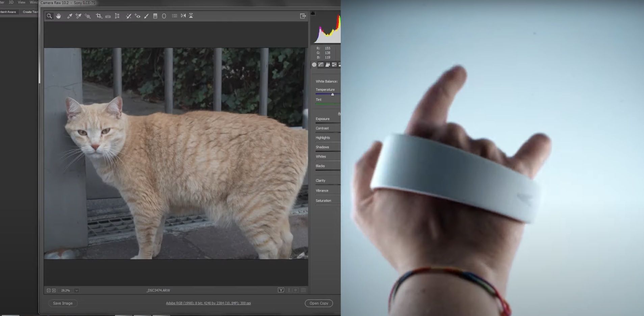
Task: Select the Crop tool
Action: pyautogui.click(x=99, y=16)
